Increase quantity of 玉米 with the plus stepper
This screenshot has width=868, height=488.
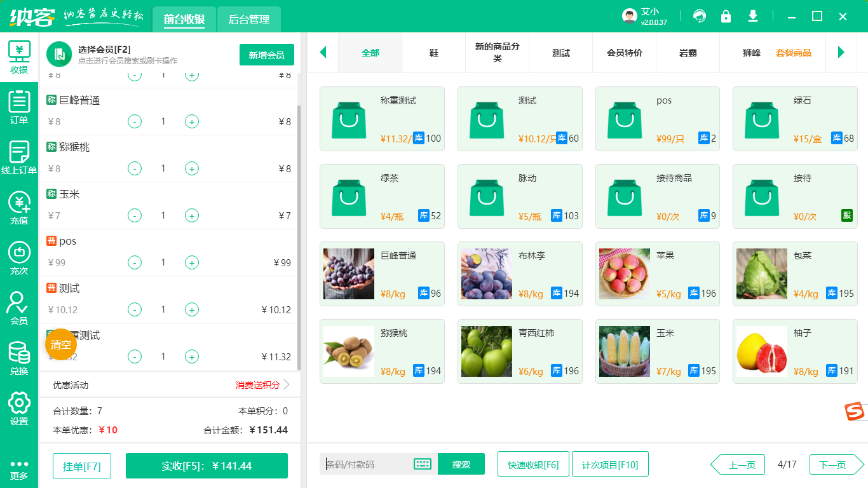click(x=191, y=215)
